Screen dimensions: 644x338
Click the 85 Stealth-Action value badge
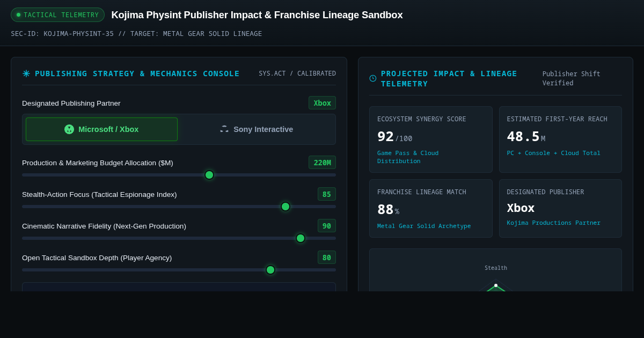tap(327, 194)
